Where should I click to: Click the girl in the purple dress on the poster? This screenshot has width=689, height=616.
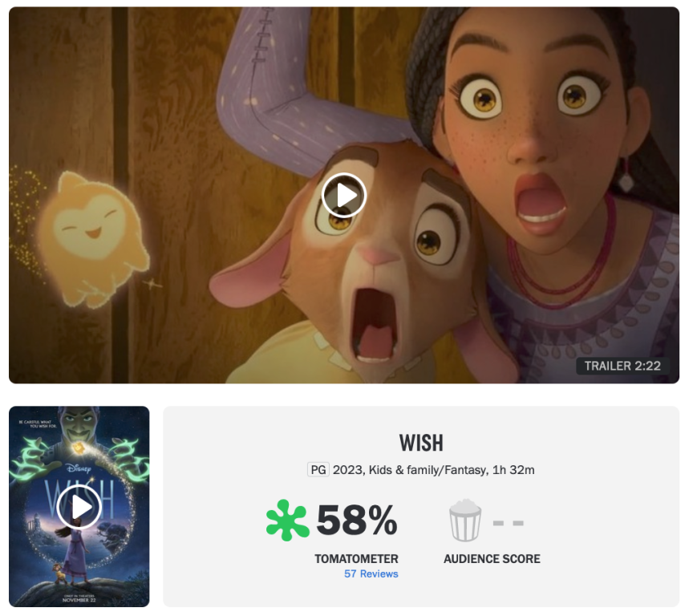[75, 553]
